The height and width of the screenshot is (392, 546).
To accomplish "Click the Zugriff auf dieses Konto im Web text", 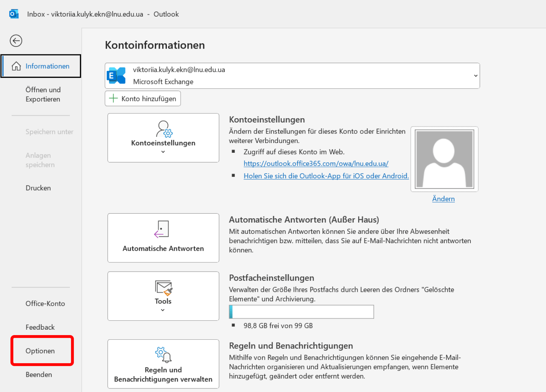I will (x=294, y=152).
